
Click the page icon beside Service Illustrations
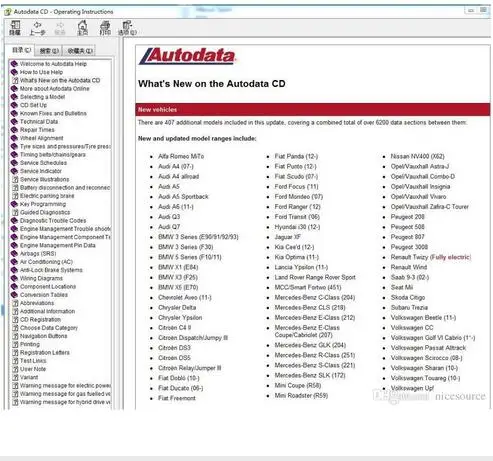pos(15,179)
